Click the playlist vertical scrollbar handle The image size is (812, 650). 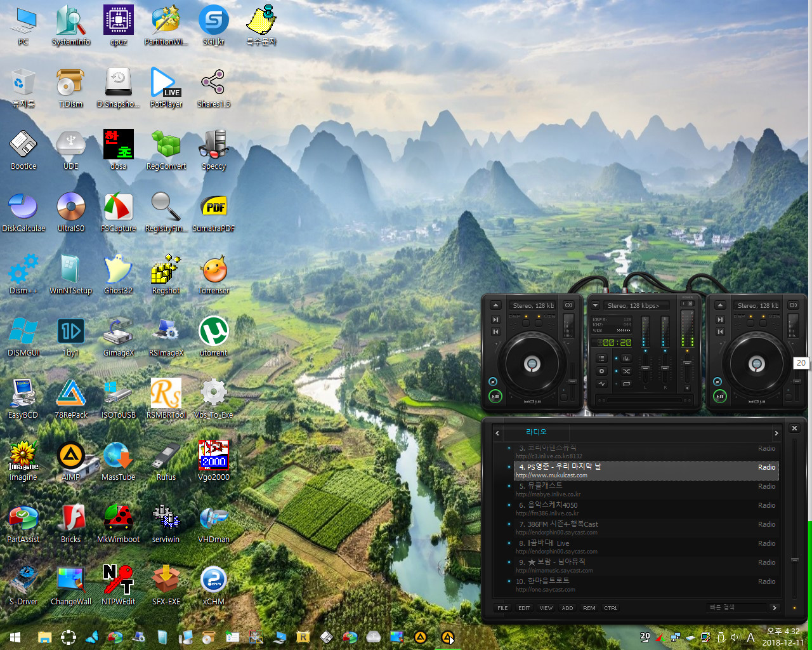pyautogui.click(x=794, y=559)
